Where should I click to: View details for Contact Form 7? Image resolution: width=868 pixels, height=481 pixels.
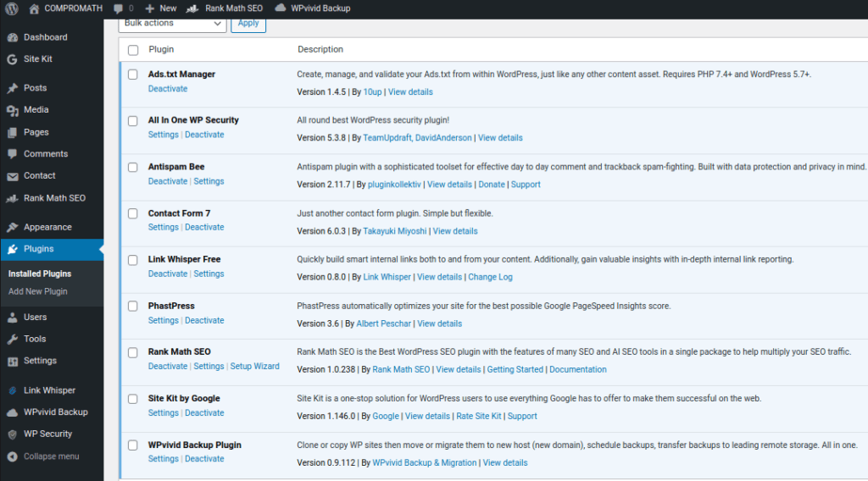pos(455,231)
